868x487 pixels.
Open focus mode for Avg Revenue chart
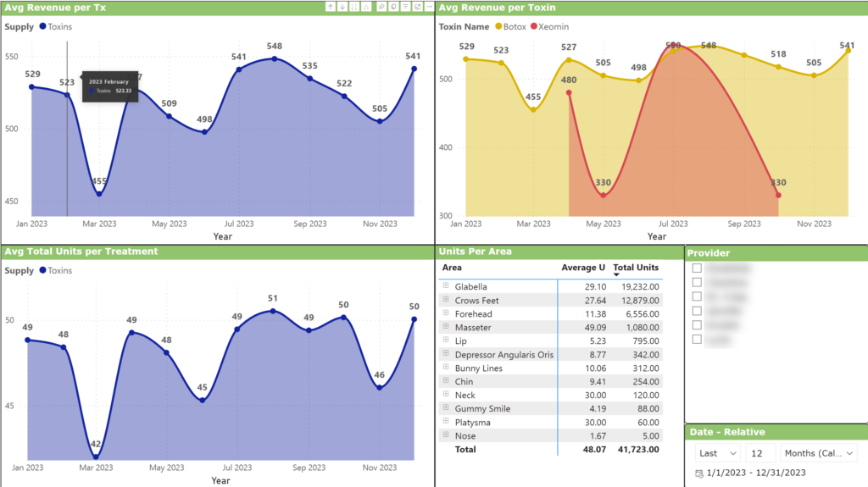pos(417,7)
